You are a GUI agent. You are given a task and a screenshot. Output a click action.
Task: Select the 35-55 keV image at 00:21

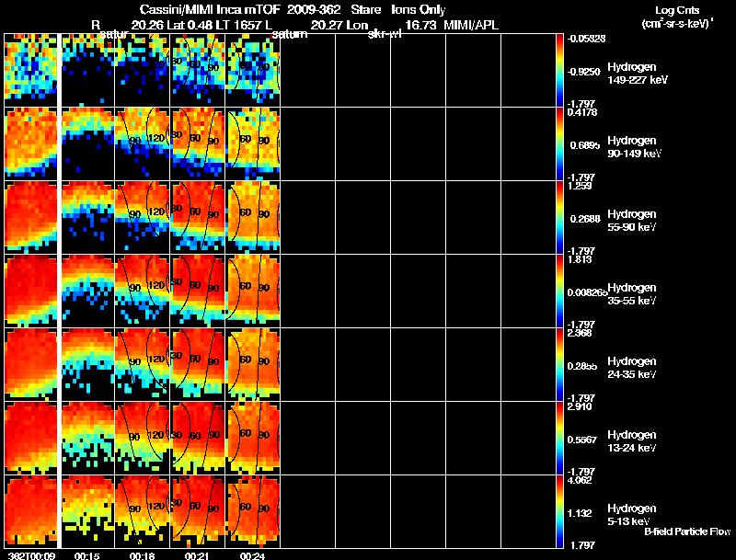tap(198, 291)
